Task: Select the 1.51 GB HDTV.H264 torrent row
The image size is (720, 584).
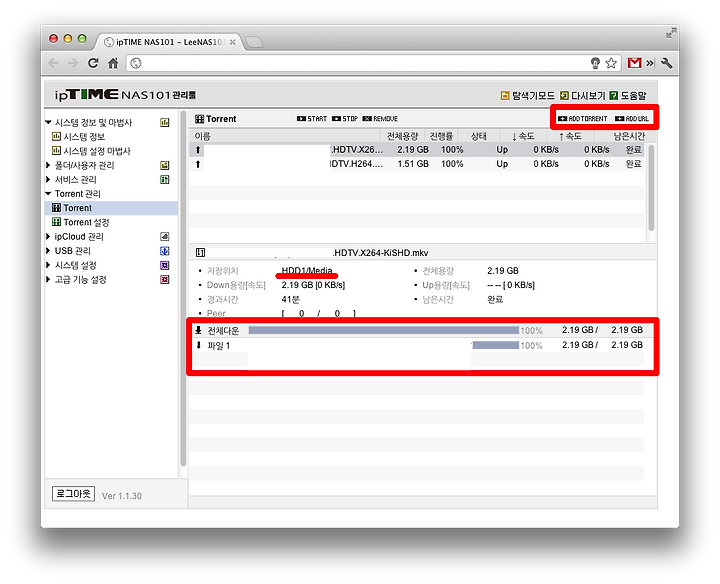Action: 417,164
